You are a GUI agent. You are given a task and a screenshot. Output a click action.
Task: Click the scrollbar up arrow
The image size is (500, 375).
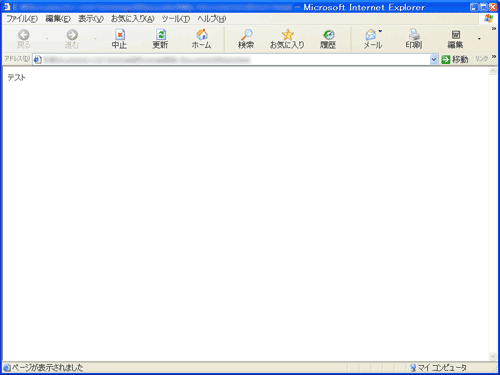[x=493, y=71]
